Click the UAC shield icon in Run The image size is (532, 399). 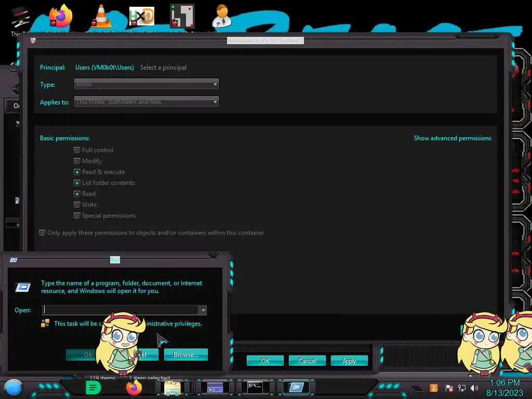[x=45, y=323]
